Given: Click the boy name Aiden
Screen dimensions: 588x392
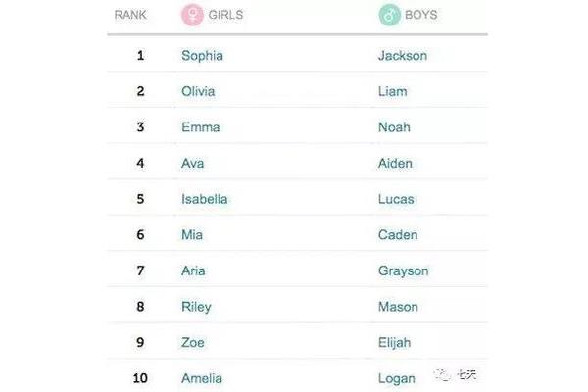Looking at the screenshot, I should [395, 164].
